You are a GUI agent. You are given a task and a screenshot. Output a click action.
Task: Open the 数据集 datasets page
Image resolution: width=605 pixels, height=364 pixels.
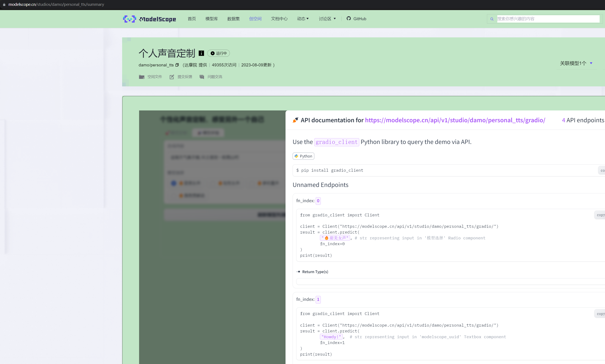[x=233, y=19]
